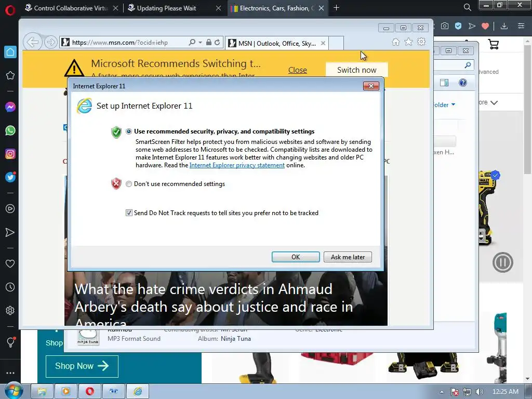Switch to Electronics, Cars, Fashion tab
Viewport: 532px width, 399px height.
(278, 8)
